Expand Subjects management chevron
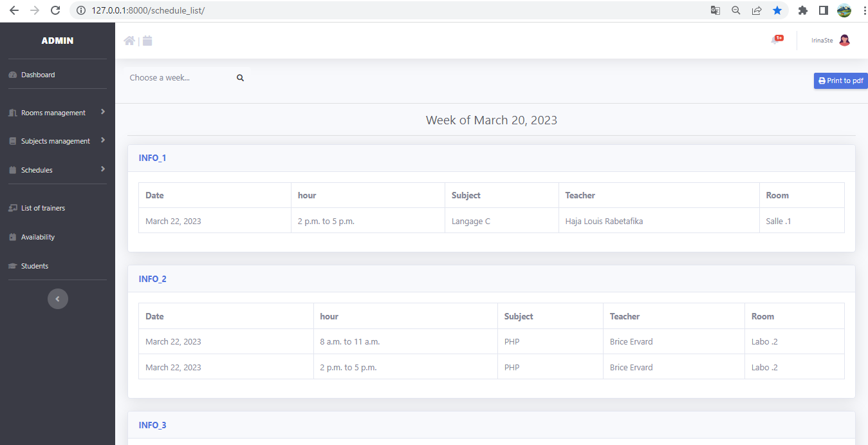The width and height of the screenshot is (868, 445). point(103,140)
